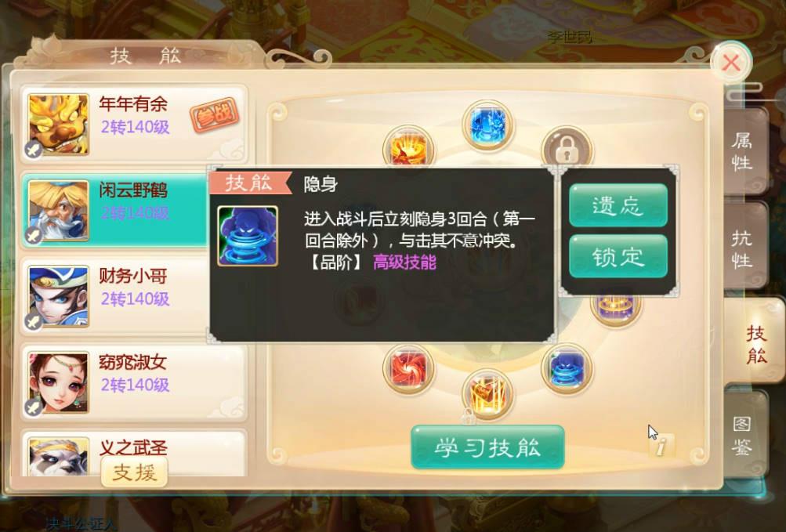Select the flame skill icon at top left
The height and width of the screenshot is (532, 786).
pos(408,149)
